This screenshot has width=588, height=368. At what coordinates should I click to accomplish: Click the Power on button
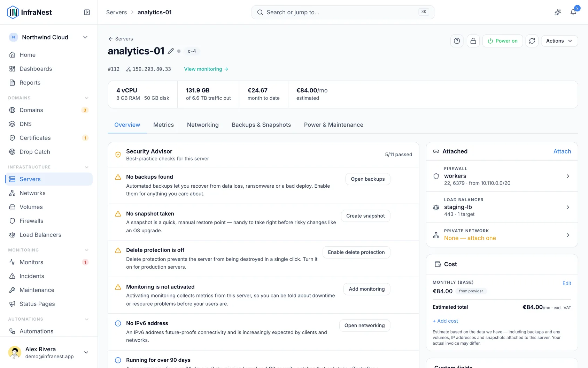(x=502, y=41)
